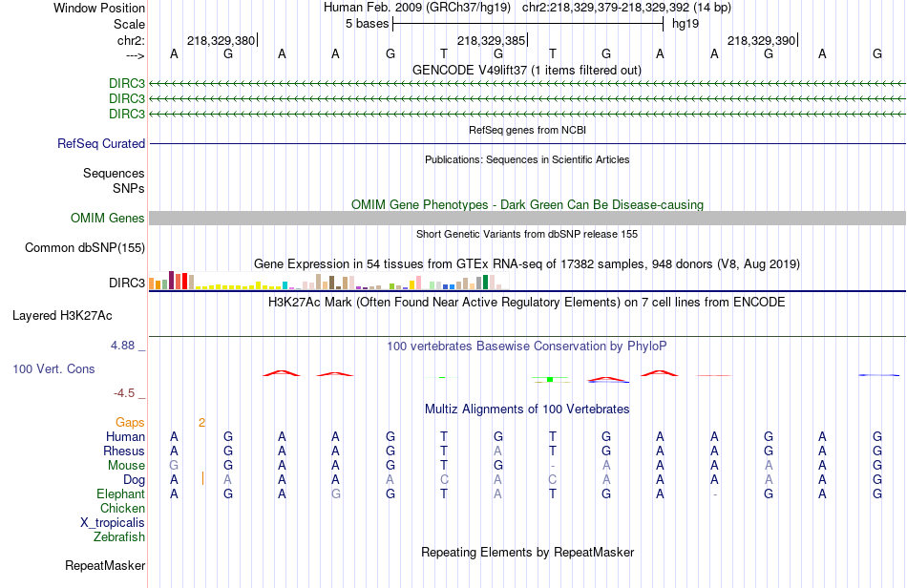Click the RefSeq Curated label
907x588 pixels.
click(x=101, y=143)
